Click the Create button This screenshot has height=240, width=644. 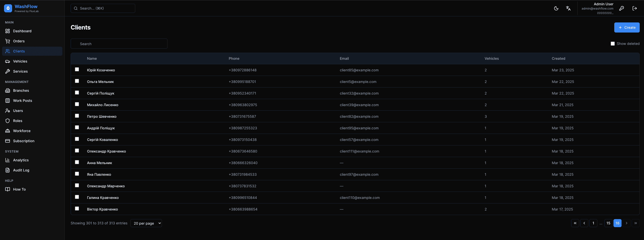[x=627, y=27]
